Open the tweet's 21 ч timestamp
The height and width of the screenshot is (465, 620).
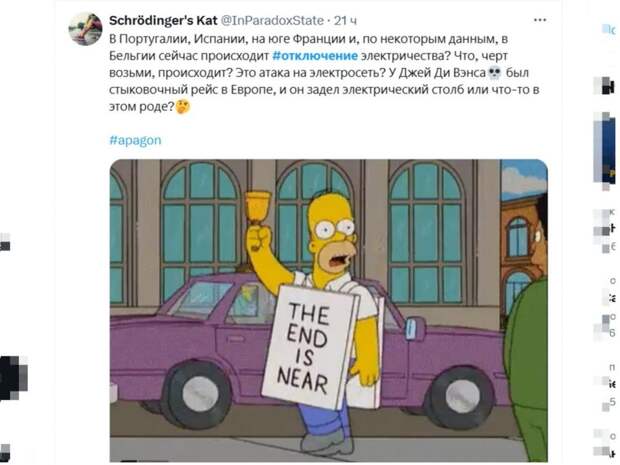(345, 21)
